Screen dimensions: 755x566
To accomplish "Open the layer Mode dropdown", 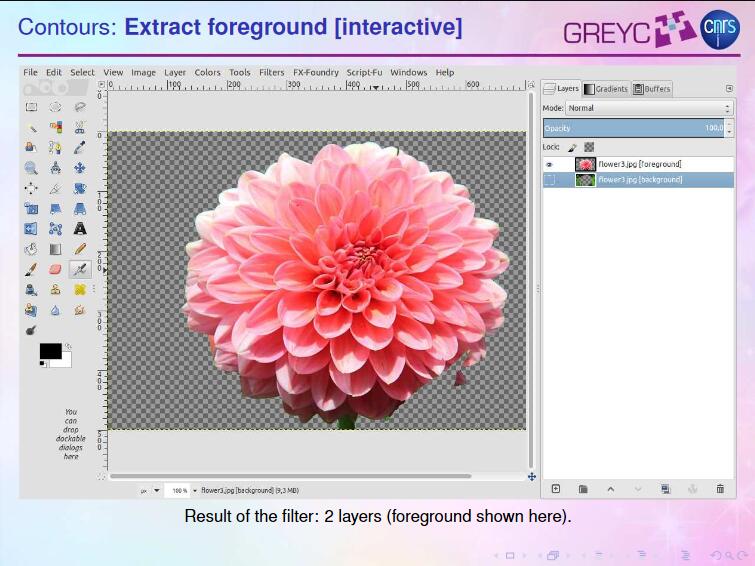I will [649, 108].
